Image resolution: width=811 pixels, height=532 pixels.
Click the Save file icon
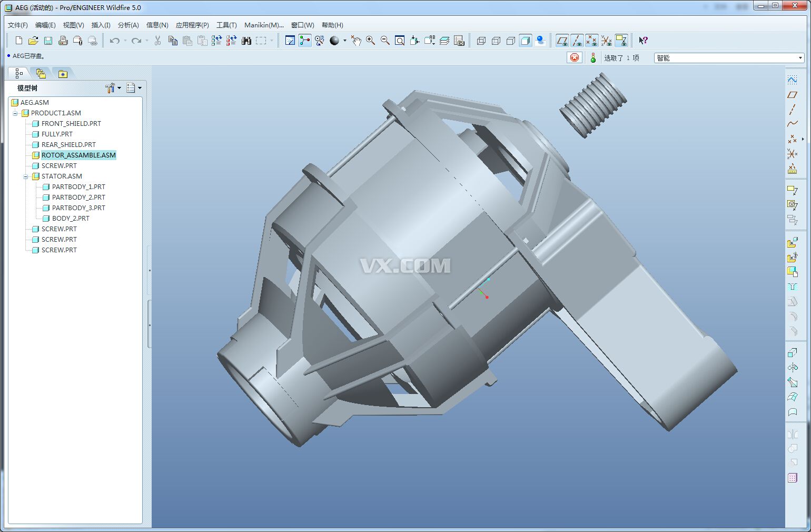48,41
